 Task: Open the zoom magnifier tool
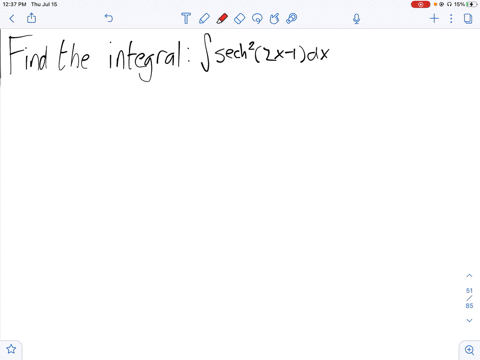tap(469, 350)
